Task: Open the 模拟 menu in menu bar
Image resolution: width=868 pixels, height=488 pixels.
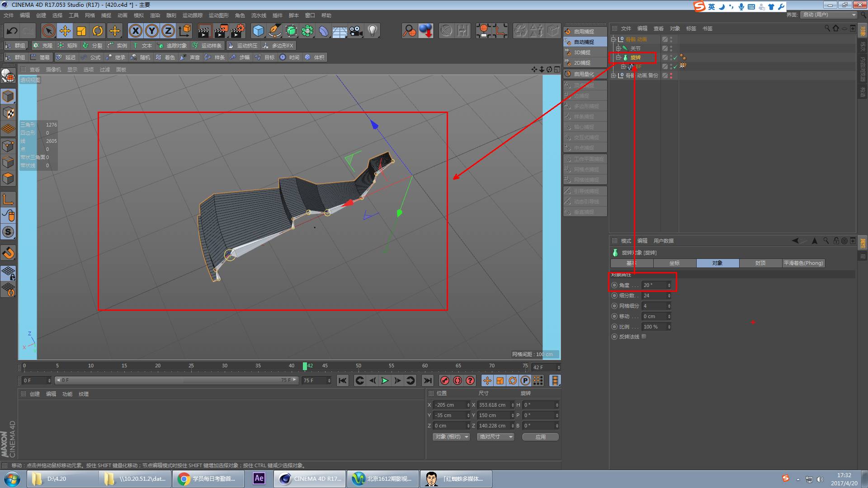Action: click(x=138, y=15)
